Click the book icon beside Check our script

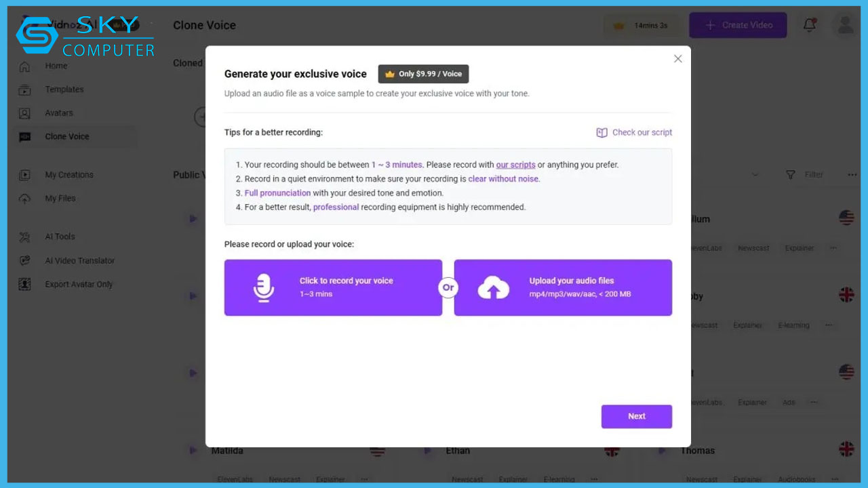pyautogui.click(x=601, y=133)
